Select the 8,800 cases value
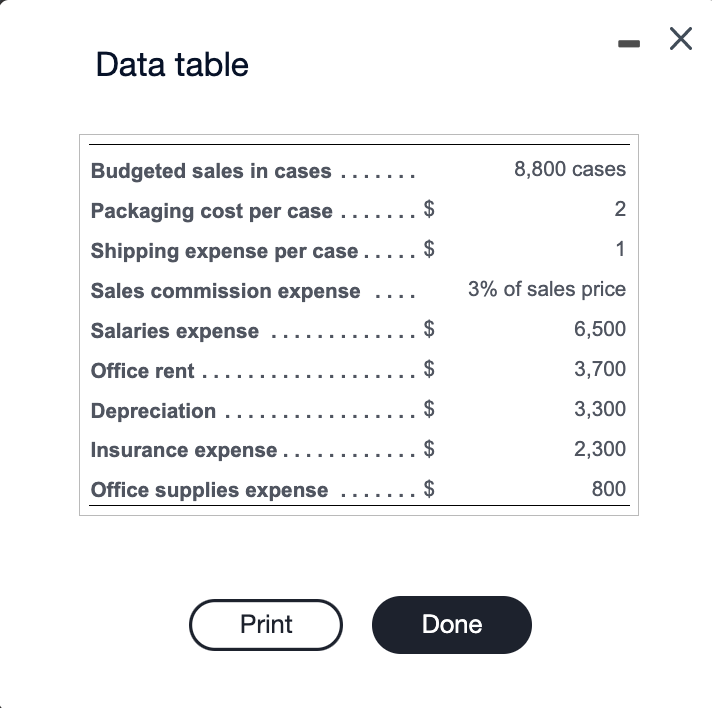This screenshot has height=708, width=712. [570, 169]
